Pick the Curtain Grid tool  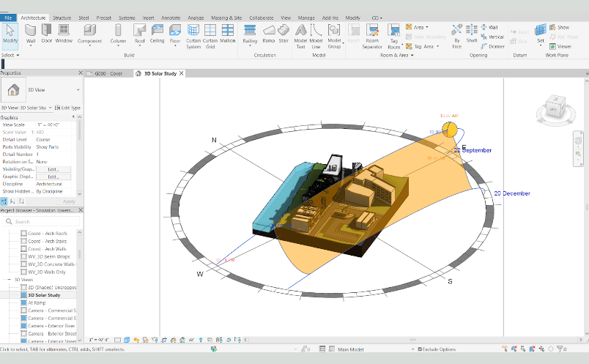point(210,36)
